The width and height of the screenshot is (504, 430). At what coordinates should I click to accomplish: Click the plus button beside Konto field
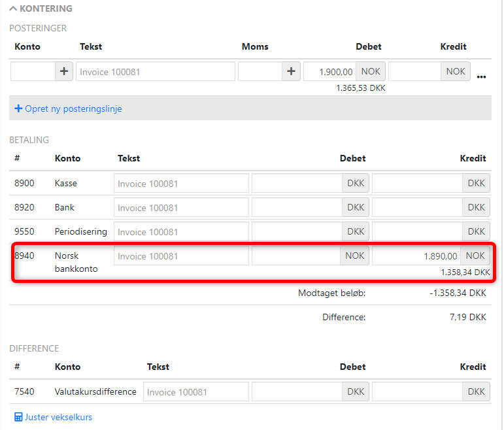pos(63,72)
